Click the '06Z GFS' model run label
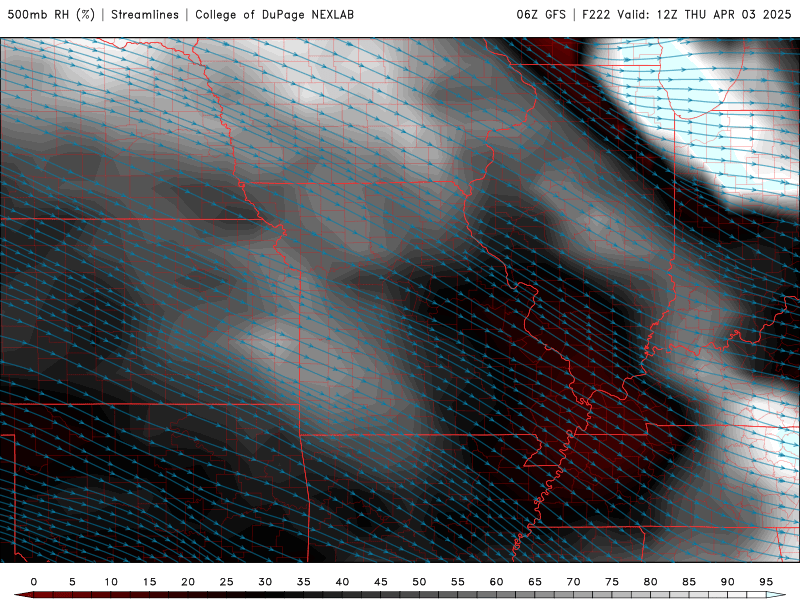Viewport: 800px width, 600px height. [541, 15]
